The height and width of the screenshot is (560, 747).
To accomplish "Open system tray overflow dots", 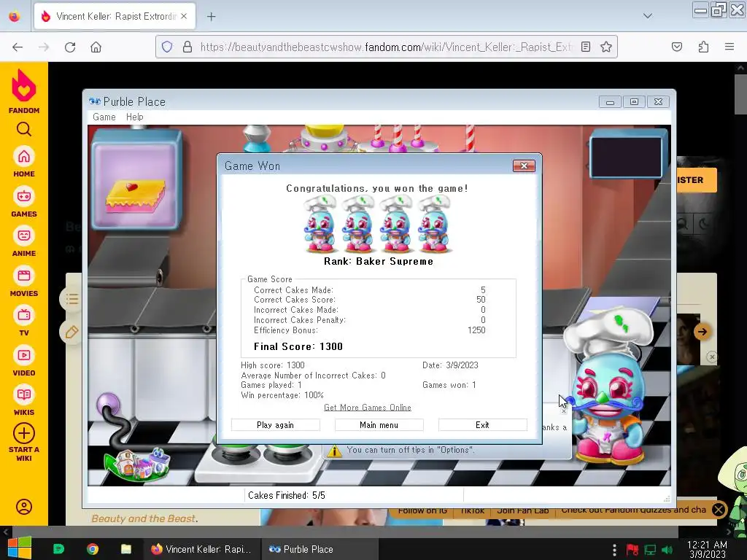I will click(x=614, y=550).
